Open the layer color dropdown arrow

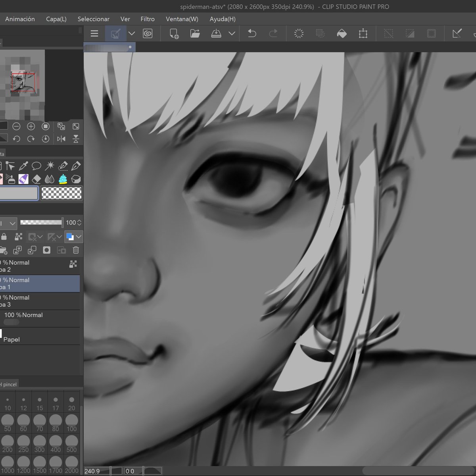point(79,237)
